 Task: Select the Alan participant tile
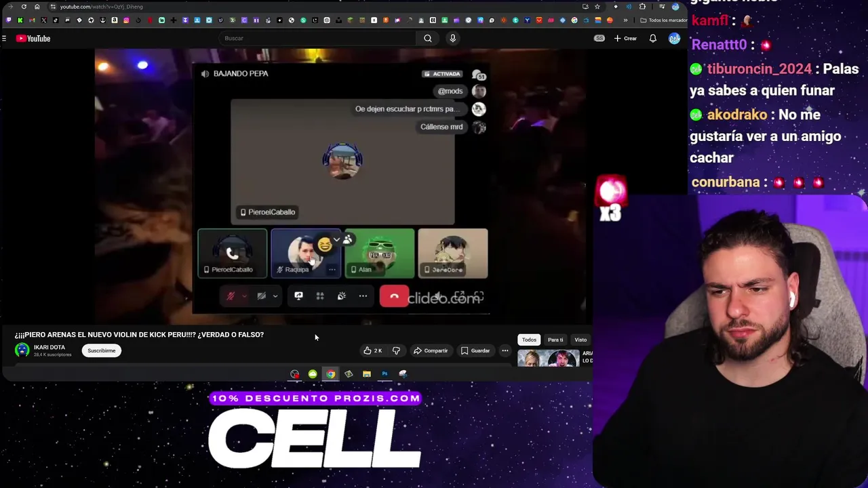coord(380,253)
